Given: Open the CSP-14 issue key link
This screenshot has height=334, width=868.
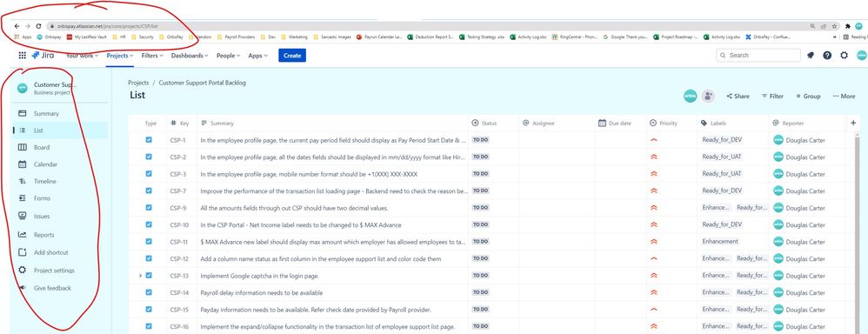Looking at the screenshot, I should [x=179, y=292].
